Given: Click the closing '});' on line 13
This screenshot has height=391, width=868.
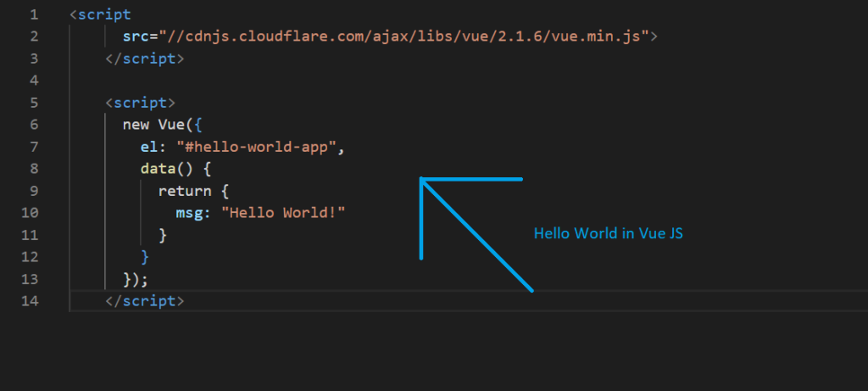Looking at the screenshot, I should 136,280.
